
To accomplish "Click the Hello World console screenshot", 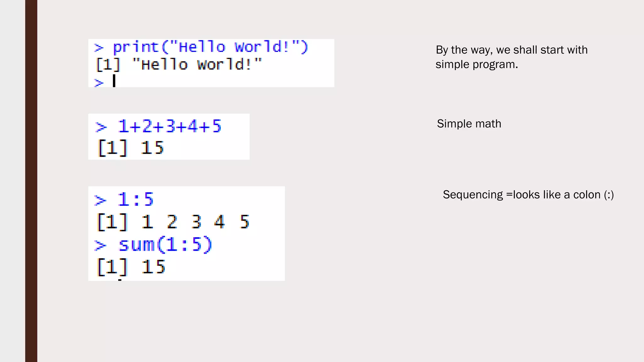I will click(x=211, y=63).
